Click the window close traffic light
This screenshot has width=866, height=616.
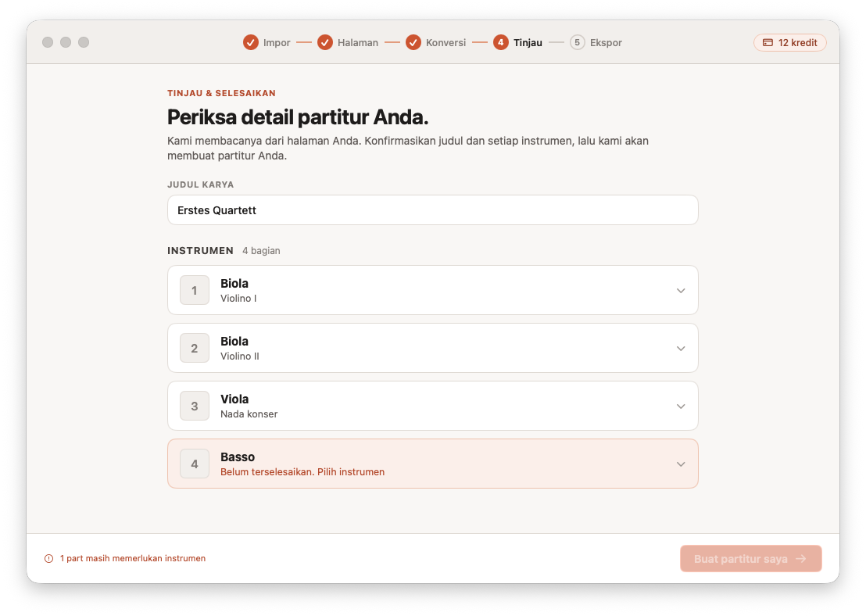48,42
